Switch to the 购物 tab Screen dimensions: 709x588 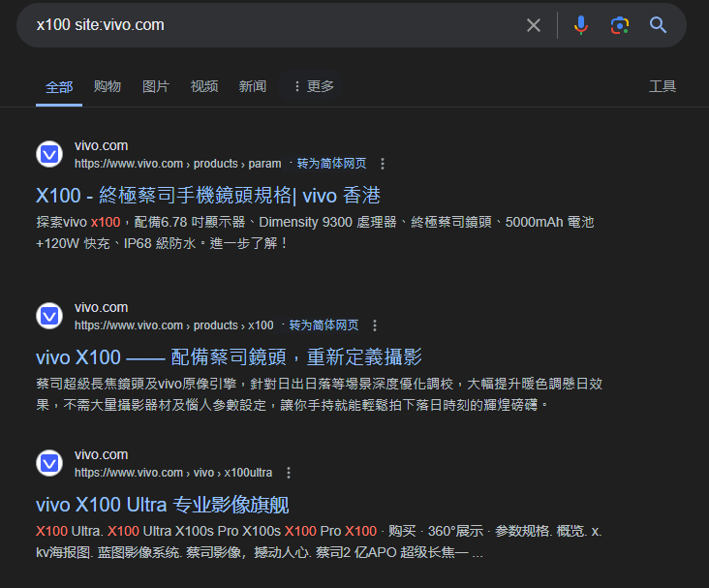pos(108,86)
